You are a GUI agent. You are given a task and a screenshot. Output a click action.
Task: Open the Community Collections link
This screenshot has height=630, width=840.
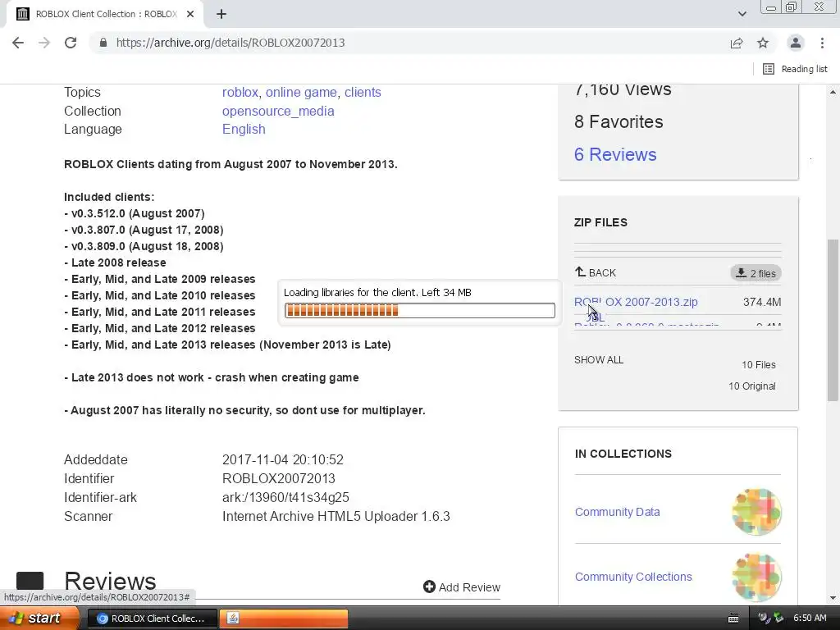coord(633,577)
